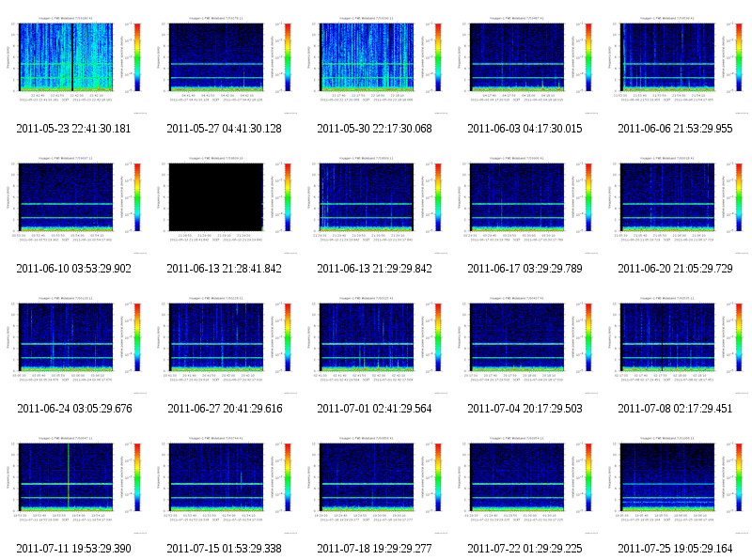This screenshot has width=752, height=560.
Task: Click the caption 2011-05-23 22:41:30.181
Action: point(73,129)
